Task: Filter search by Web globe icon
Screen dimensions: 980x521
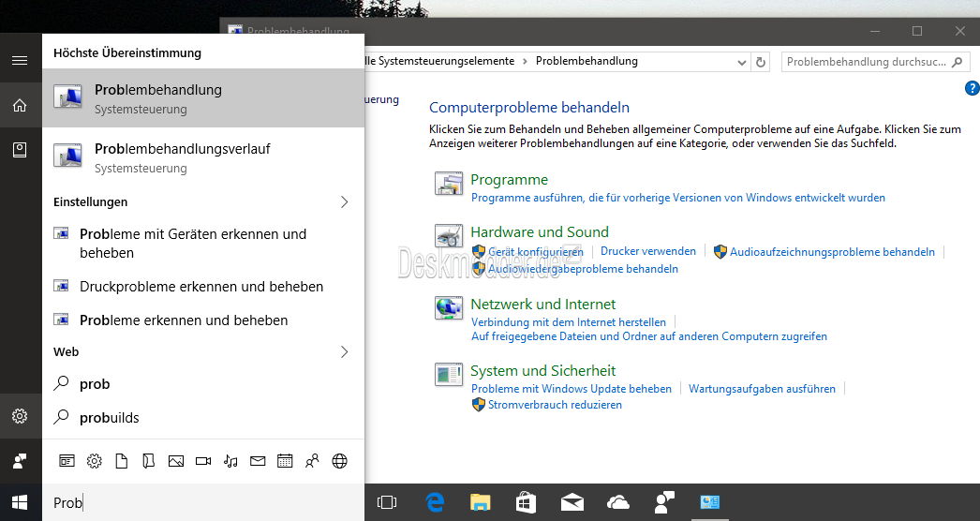Action: pos(339,461)
